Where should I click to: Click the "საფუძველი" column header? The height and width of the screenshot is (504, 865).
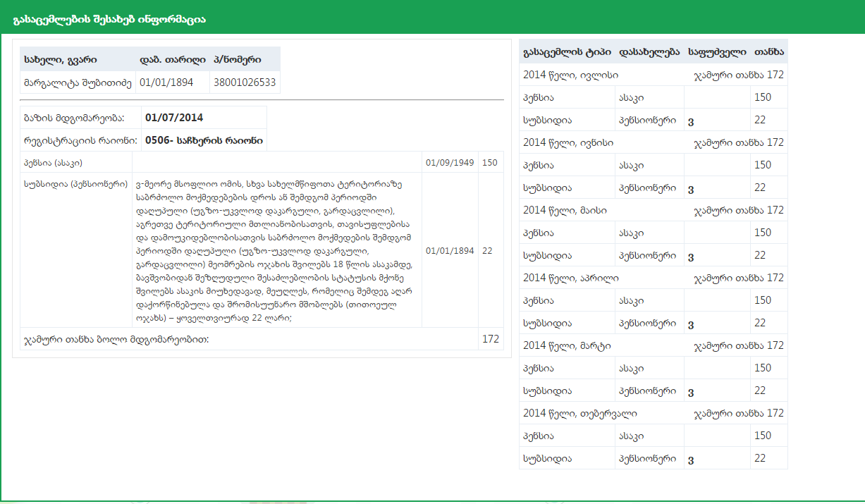tap(717, 52)
